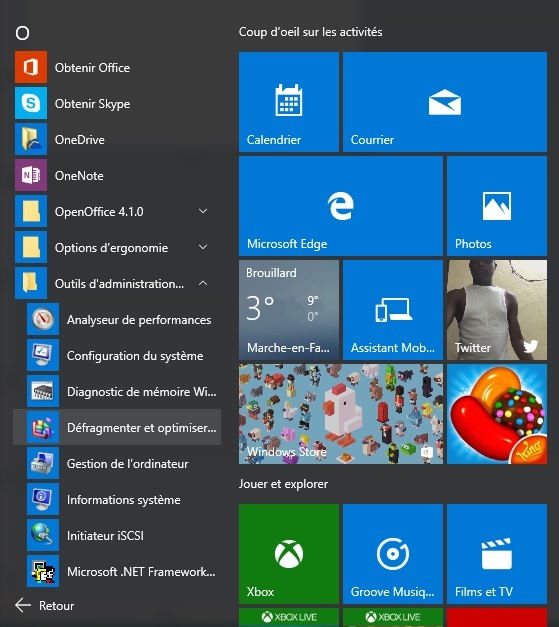Select the Obtenir Skype label
Image resolution: width=559 pixels, height=627 pixels.
tap(92, 104)
